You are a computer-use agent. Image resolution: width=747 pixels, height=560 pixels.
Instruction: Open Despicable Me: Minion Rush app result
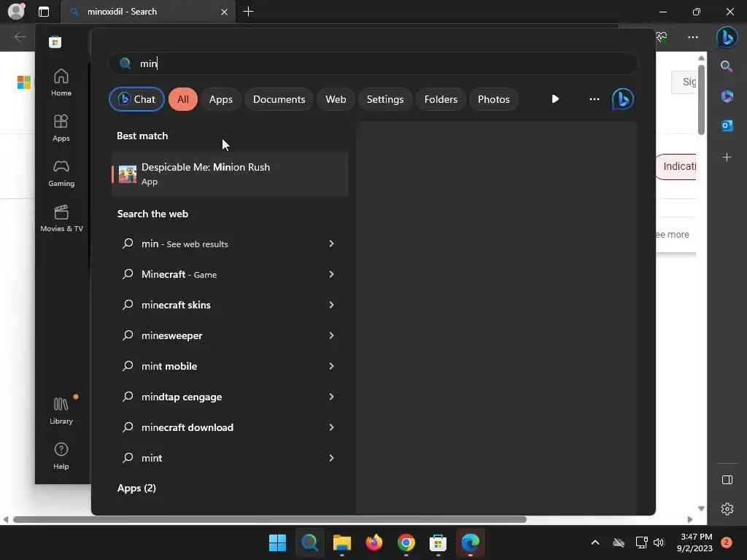tap(230, 174)
